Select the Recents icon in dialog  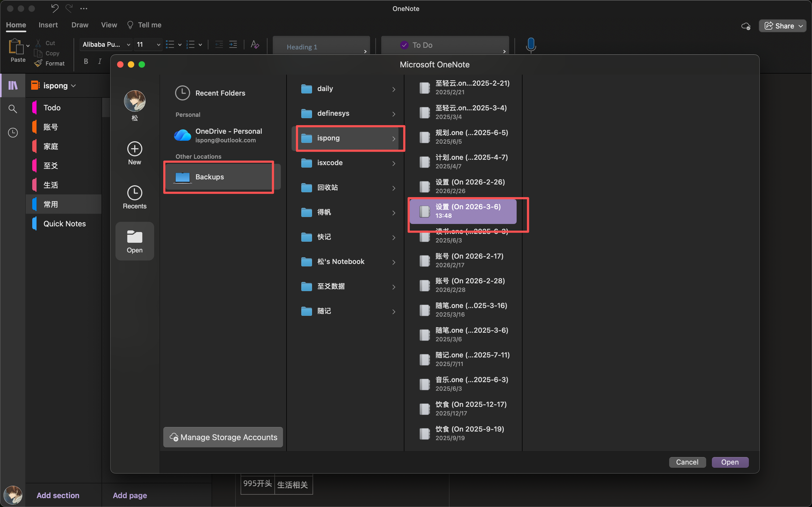click(x=135, y=193)
